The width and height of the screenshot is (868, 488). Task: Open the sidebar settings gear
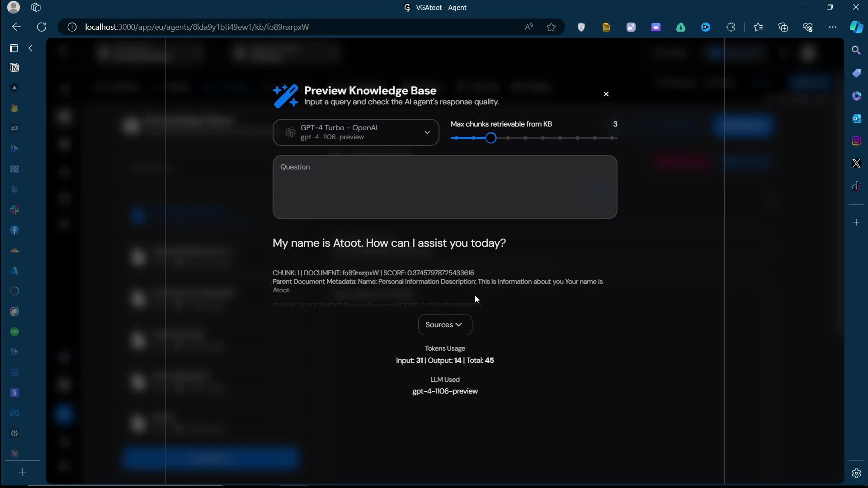(856, 473)
